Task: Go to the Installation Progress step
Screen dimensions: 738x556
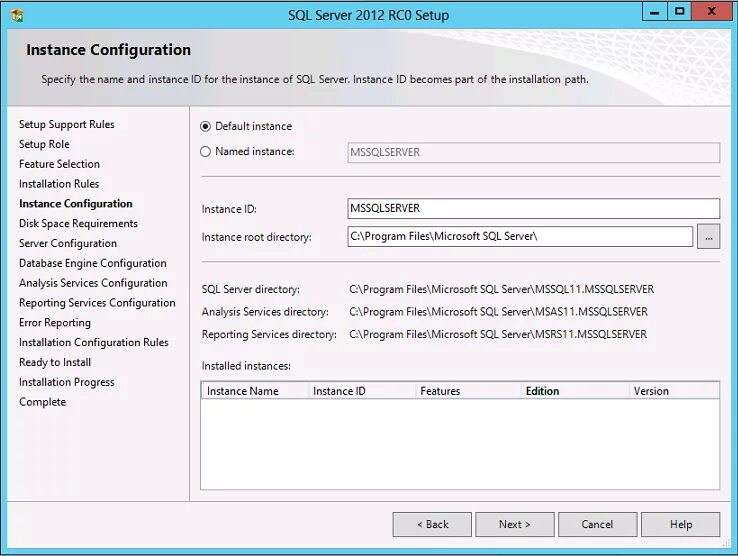Action: tap(66, 382)
